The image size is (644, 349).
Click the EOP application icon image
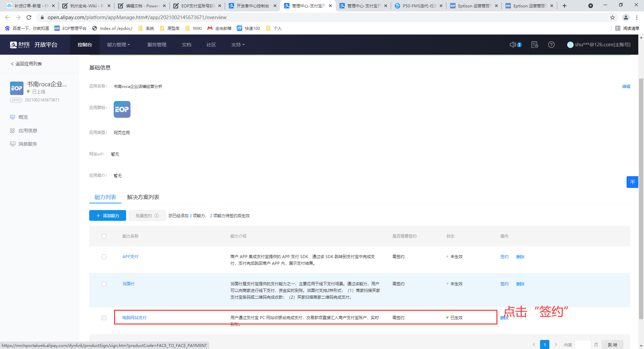[122, 109]
